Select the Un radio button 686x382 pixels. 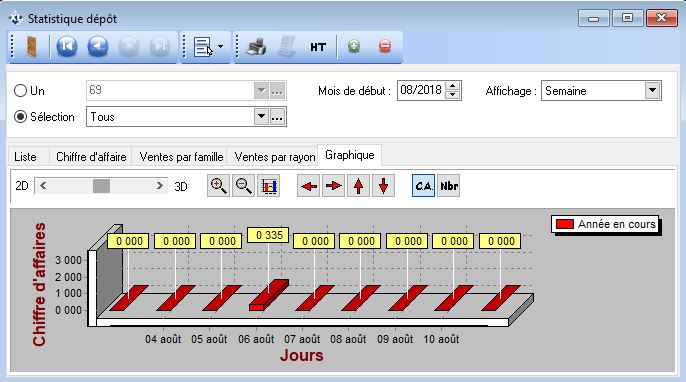pos(20,91)
